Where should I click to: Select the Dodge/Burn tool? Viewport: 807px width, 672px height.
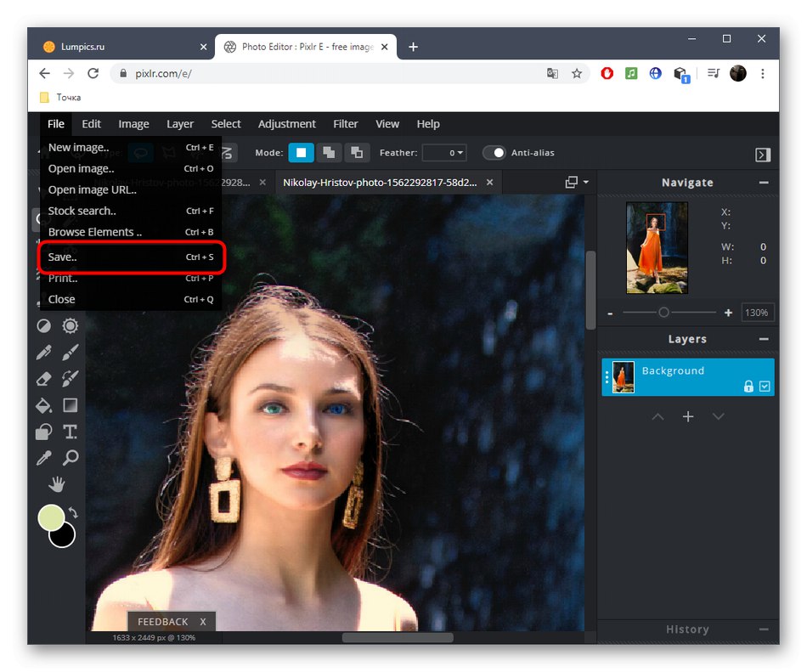43,325
